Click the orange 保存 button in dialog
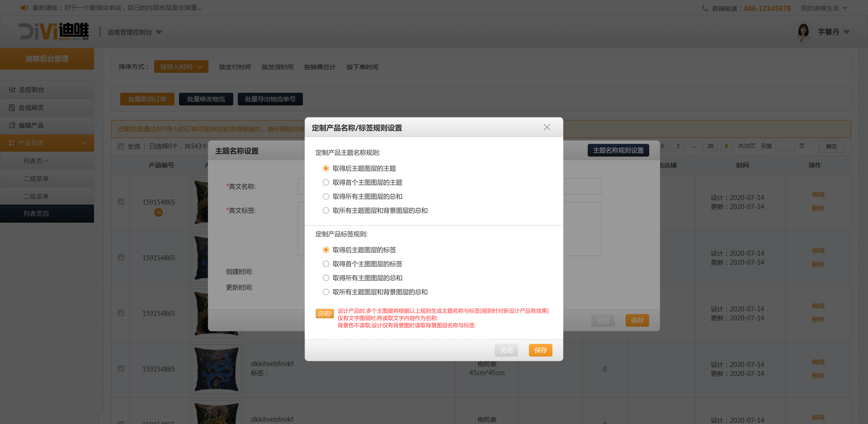 click(540, 350)
